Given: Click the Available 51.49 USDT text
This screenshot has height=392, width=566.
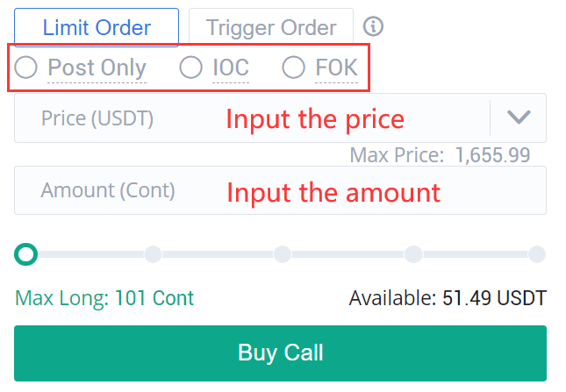Looking at the screenshot, I should point(448,298).
